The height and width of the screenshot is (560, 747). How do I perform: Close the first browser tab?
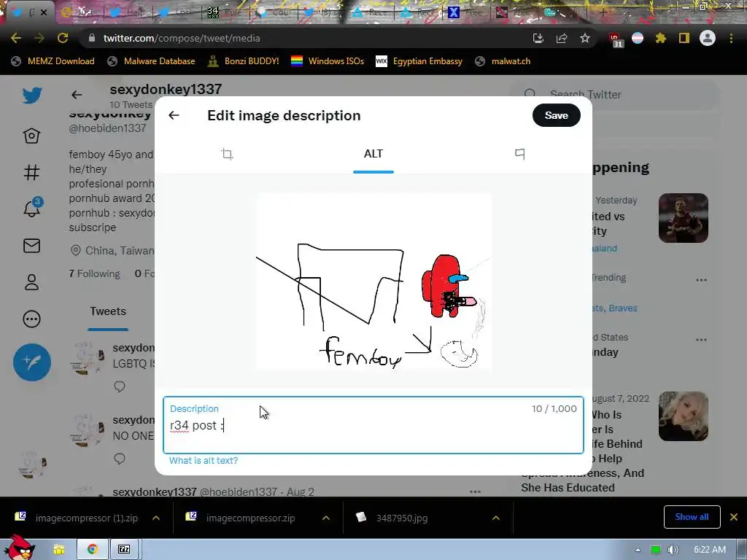click(x=44, y=12)
